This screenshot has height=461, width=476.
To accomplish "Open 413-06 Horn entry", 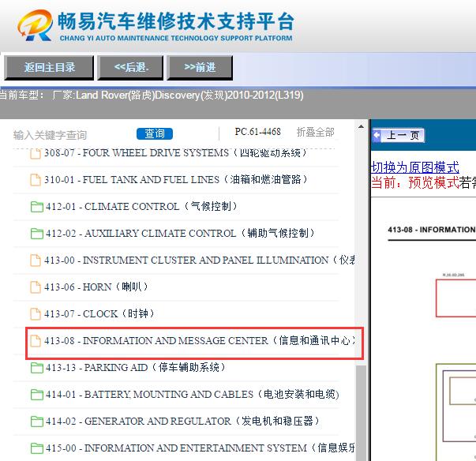I will 96,287.
